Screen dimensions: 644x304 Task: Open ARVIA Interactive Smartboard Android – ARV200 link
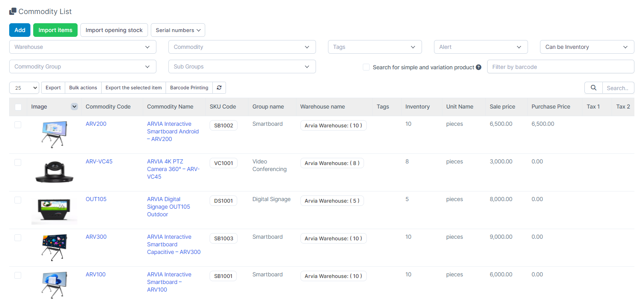click(x=173, y=131)
